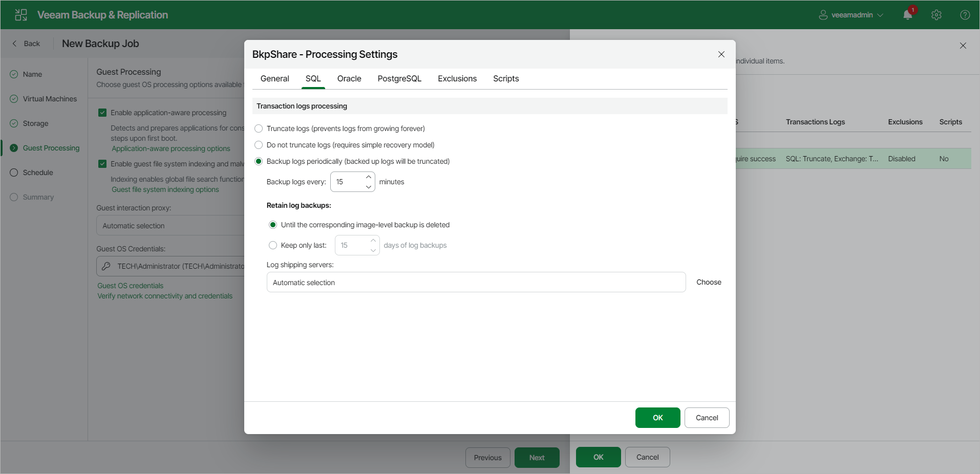Screen dimensions: 980x474
Task: Open the Guest interaction proxy selection field
Action: tap(171, 225)
